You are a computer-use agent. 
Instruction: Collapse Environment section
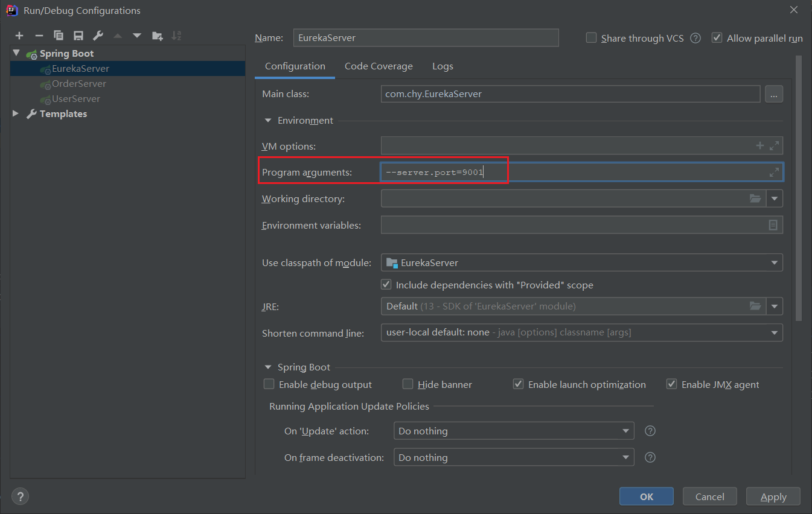268,121
